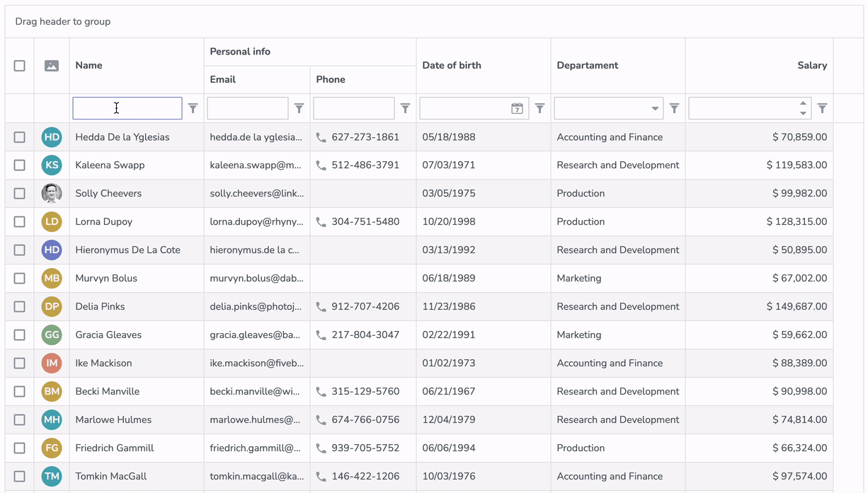The image size is (868, 493).
Task: Open the Departament column filter menu icon
Action: (674, 108)
